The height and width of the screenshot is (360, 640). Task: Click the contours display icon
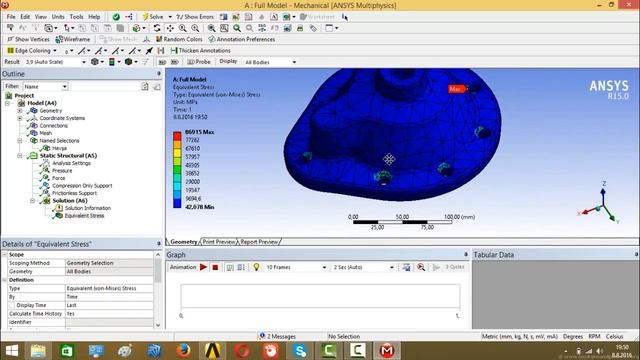pos(111,62)
